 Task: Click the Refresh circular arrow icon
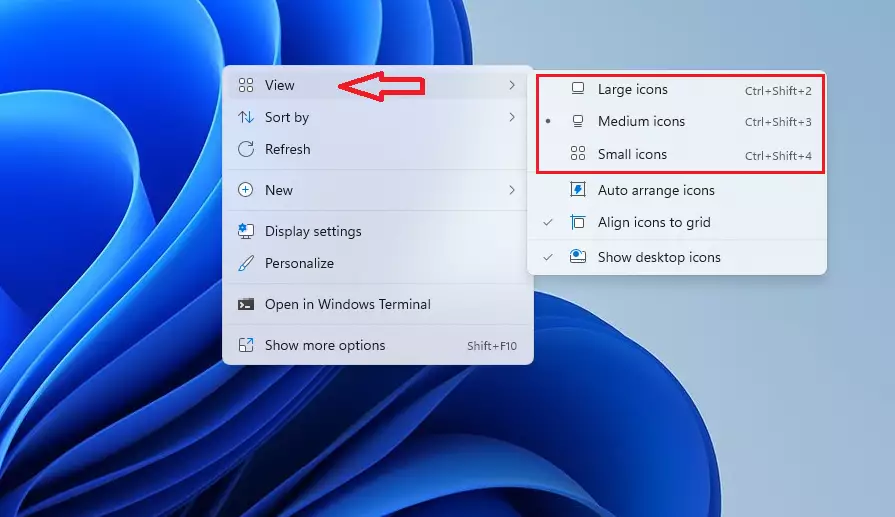pyautogui.click(x=246, y=149)
